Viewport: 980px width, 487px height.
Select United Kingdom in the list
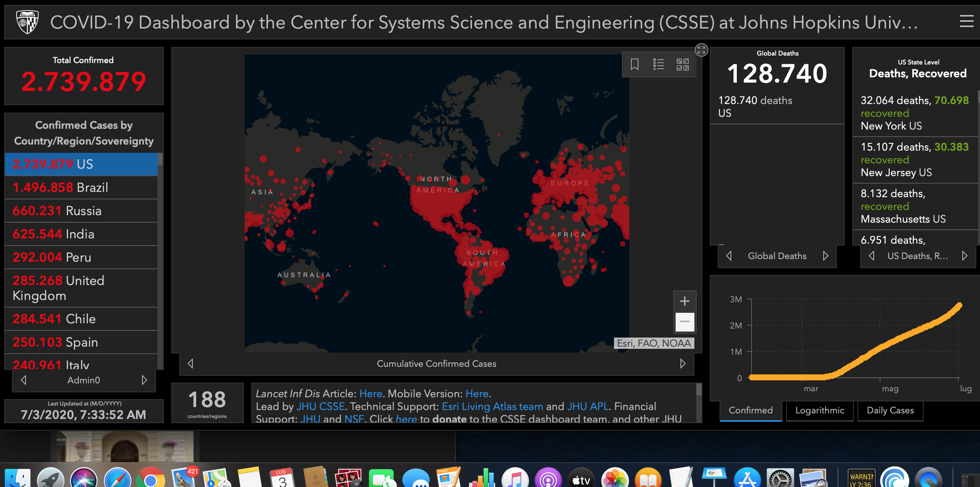coord(82,288)
